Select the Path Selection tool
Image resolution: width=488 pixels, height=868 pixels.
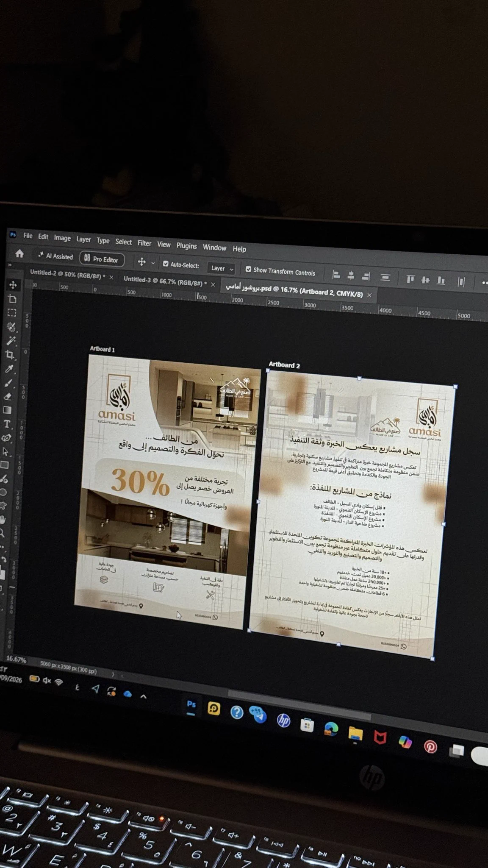click(x=6, y=451)
